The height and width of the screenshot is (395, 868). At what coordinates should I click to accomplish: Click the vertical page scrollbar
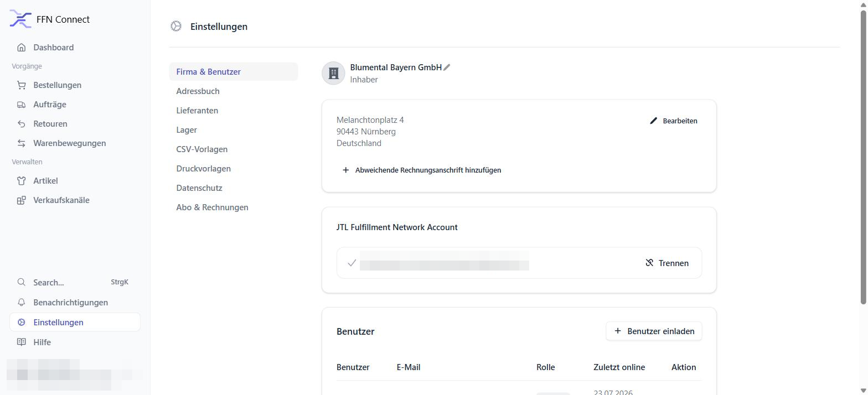(863, 156)
